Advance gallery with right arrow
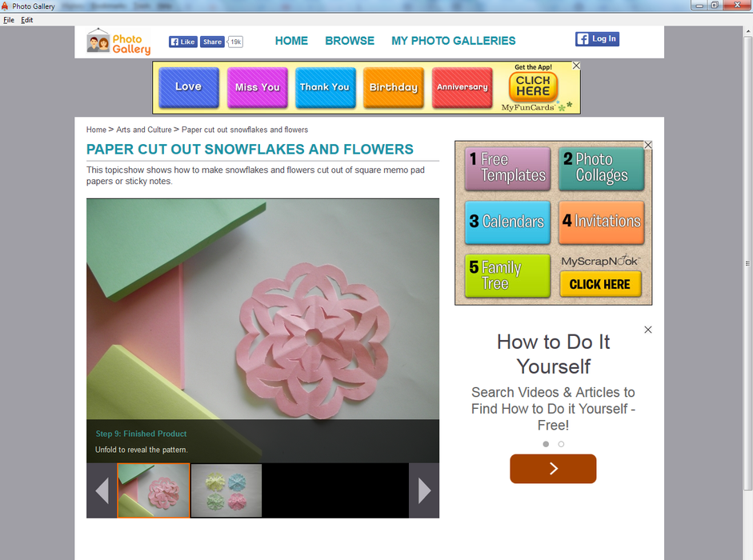Viewport: 753px width, 560px height. pyautogui.click(x=424, y=490)
